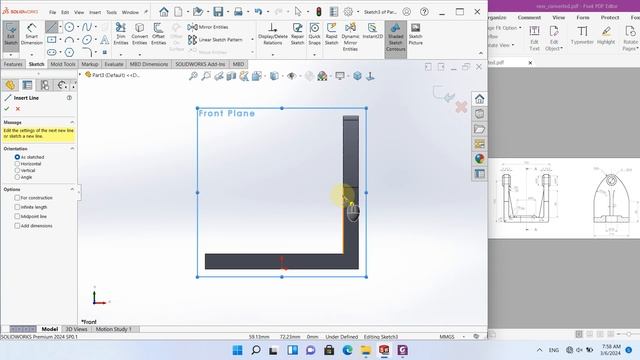Switch to the Features tab
Screen dimensions: 640x360
pyautogui.click(x=13, y=64)
